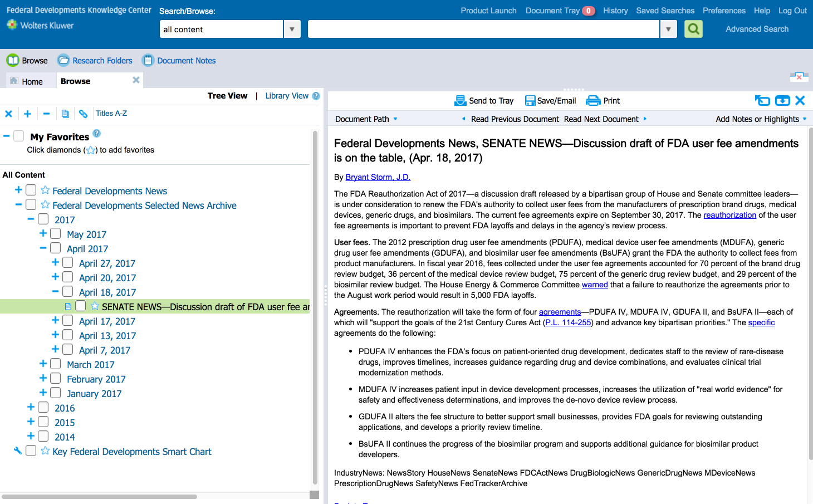This screenshot has width=813, height=504.
Task: Star the SENATE NEWS document as favorite
Action: tap(95, 306)
